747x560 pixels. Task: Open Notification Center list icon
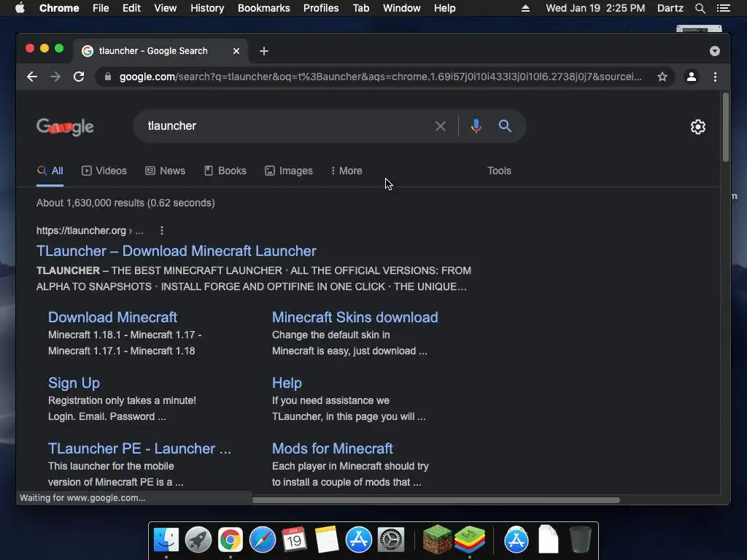pyautogui.click(x=724, y=8)
